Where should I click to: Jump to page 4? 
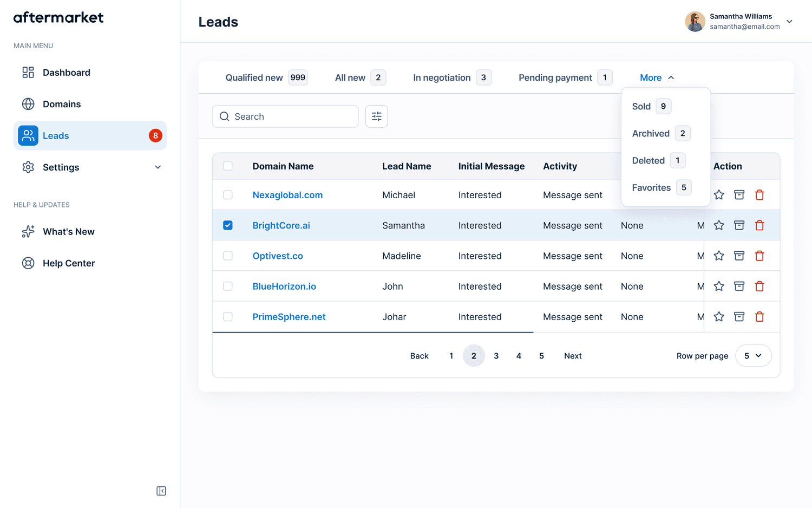(x=519, y=356)
